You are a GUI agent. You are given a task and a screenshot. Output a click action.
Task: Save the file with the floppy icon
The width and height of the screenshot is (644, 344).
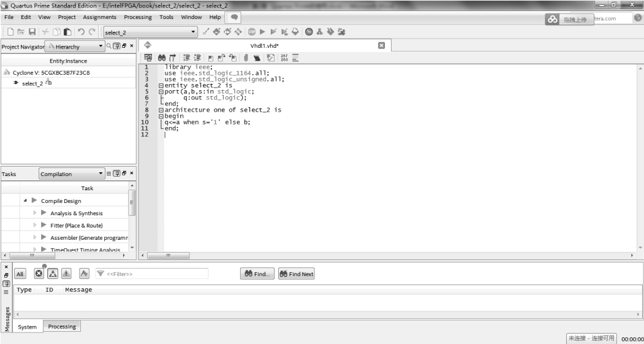pyautogui.click(x=32, y=32)
